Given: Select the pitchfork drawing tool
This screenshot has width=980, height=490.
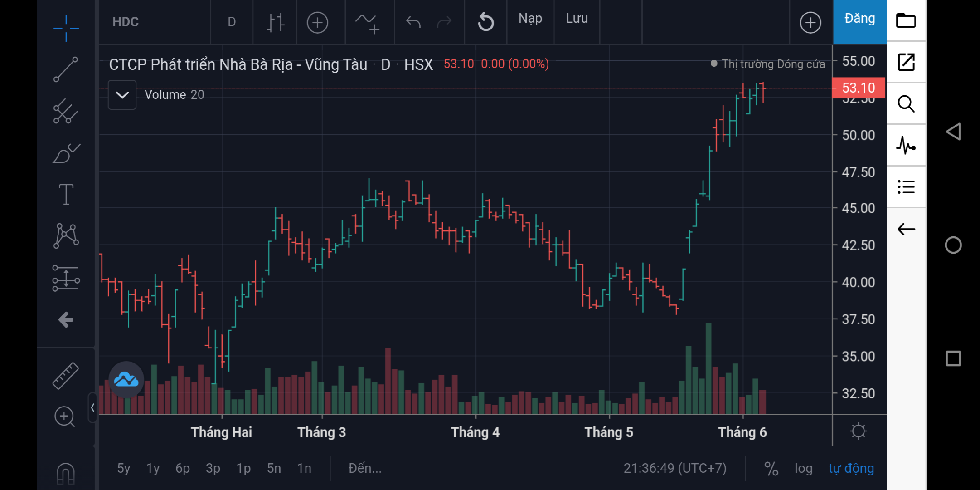Looking at the screenshot, I should pos(66,111).
